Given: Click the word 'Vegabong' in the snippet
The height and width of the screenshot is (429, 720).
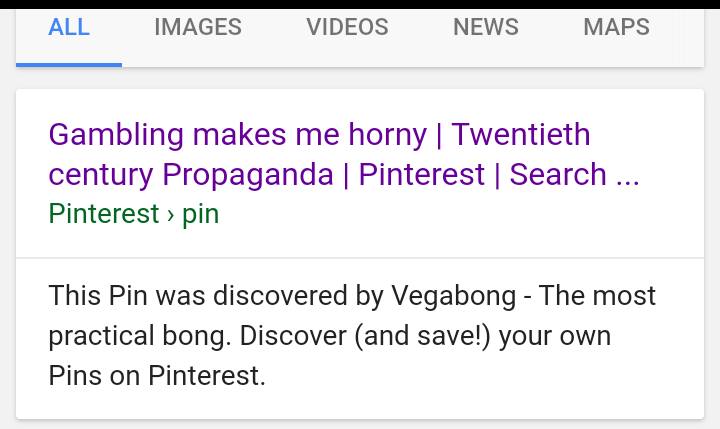Looking at the screenshot, I should point(450,296).
